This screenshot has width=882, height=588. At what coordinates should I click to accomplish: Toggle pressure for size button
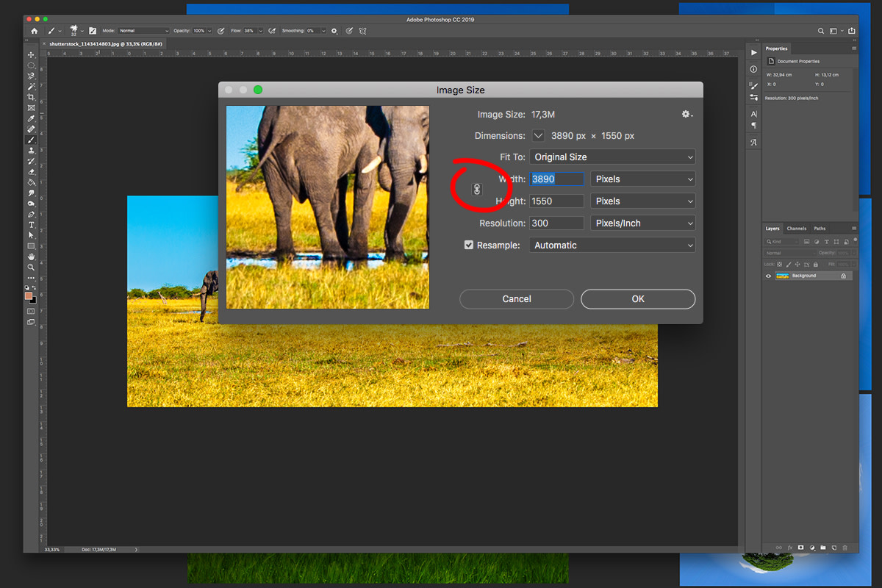tap(349, 31)
